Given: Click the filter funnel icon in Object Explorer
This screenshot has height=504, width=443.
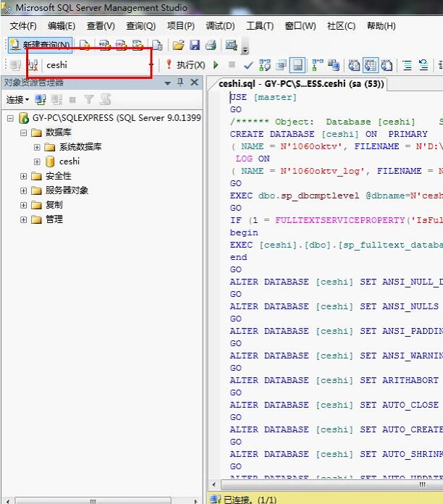Looking at the screenshot, I should tap(88, 99).
